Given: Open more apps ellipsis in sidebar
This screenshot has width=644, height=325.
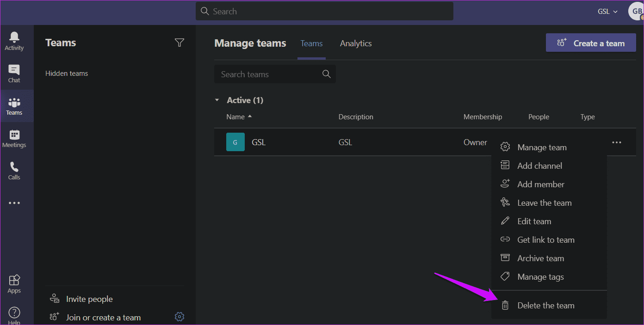Looking at the screenshot, I should point(14,203).
